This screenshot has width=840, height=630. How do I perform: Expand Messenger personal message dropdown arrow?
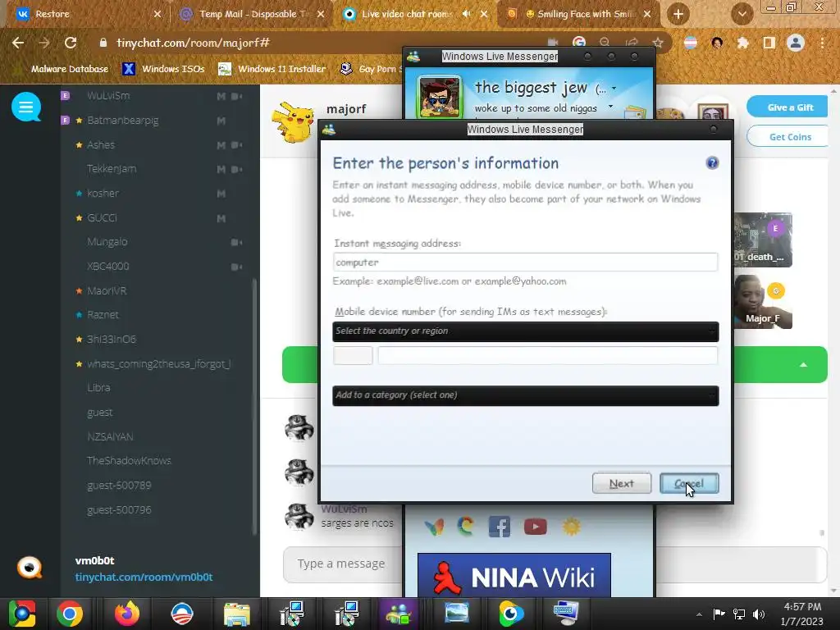(610, 107)
